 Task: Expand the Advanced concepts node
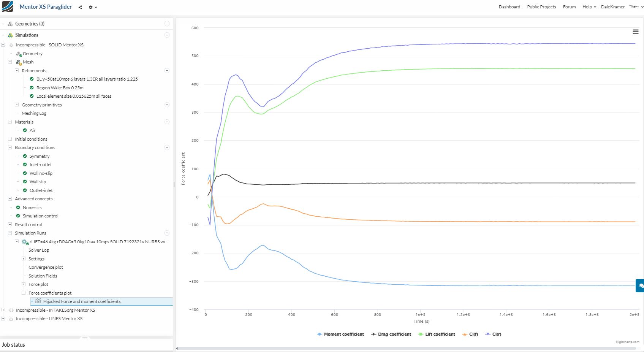10,199
